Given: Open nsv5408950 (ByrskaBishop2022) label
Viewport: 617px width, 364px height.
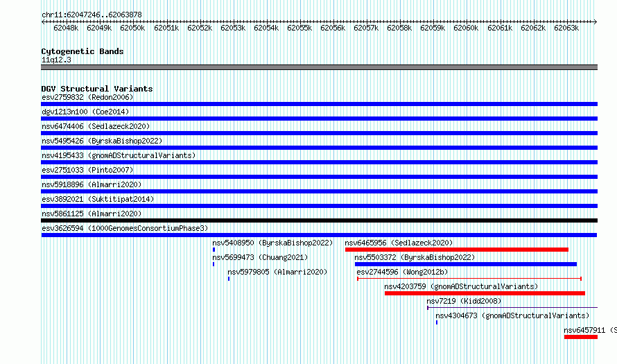Looking at the screenshot, I should pos(272,243).
